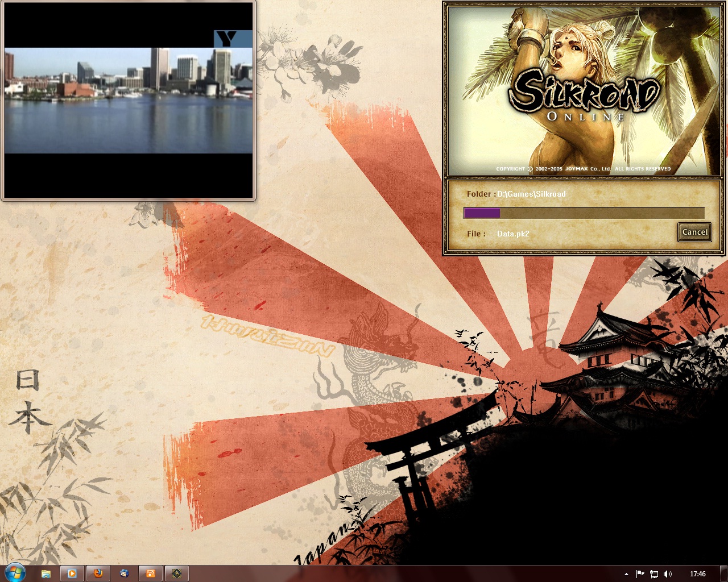Open Windows Explorer from the taskbar

pos(46,573)
